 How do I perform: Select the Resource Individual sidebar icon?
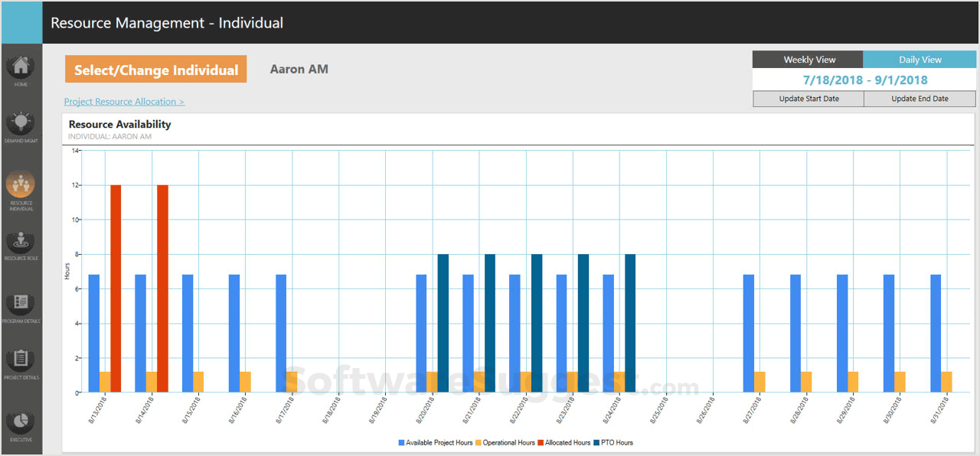click(21, 185)
